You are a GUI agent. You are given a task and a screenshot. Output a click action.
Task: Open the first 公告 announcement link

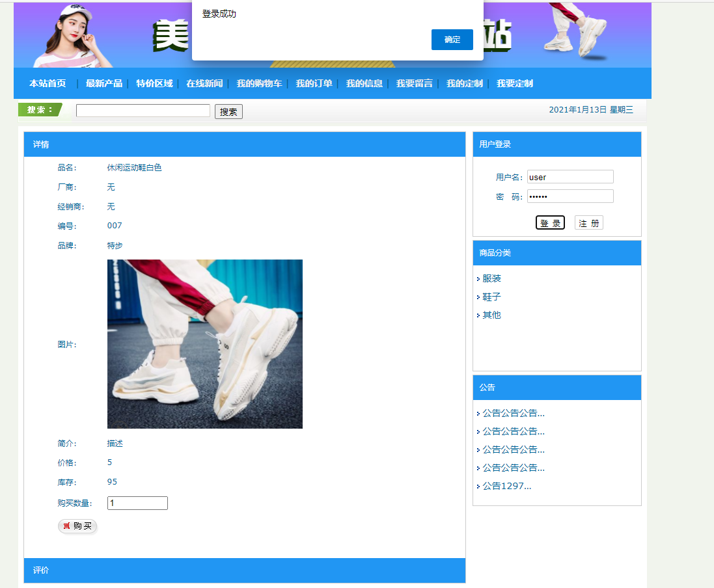coord(512,412)
